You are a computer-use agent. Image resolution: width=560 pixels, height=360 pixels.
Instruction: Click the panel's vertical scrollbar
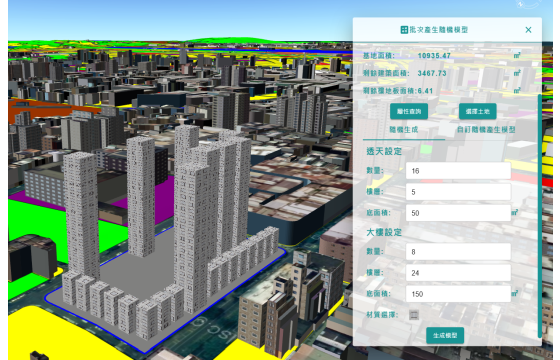click(x=539, y=216)
